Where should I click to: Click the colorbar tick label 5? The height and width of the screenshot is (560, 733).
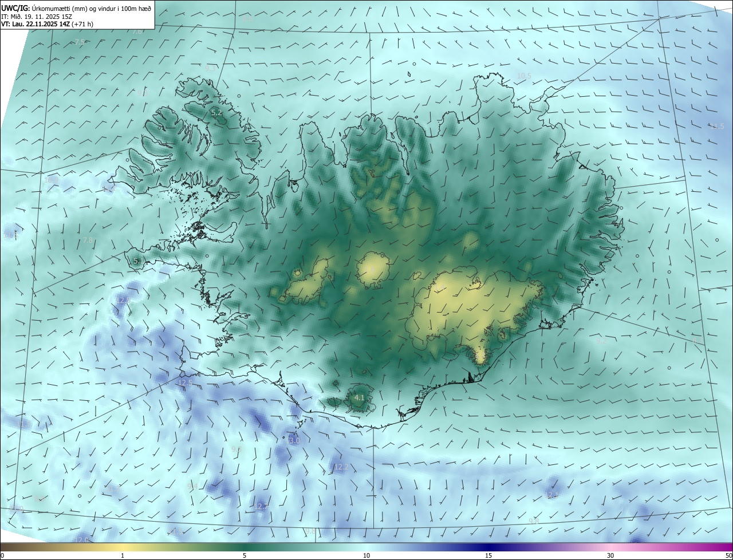point(245,555)
